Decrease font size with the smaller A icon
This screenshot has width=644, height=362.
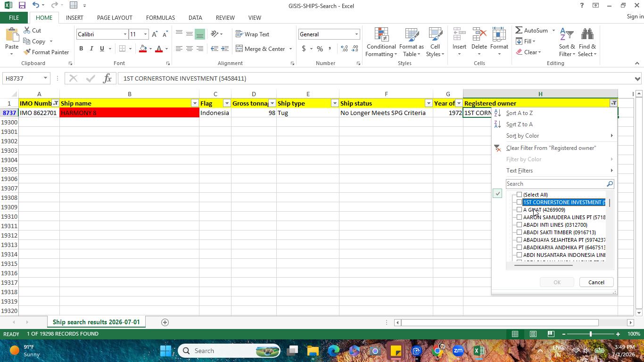(x=165, y=34)
